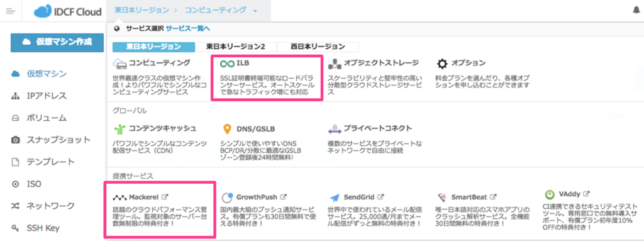Click the globe icon beside サービス選択
Image resolution: width=644 pixels, height=241 pixels.
pos(117,29)
